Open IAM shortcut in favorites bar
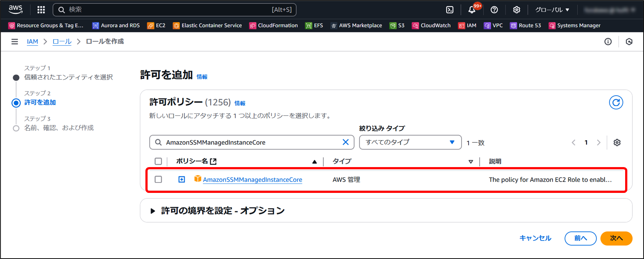This screenshot has height=259, width=644. click(x=467, y=25)
